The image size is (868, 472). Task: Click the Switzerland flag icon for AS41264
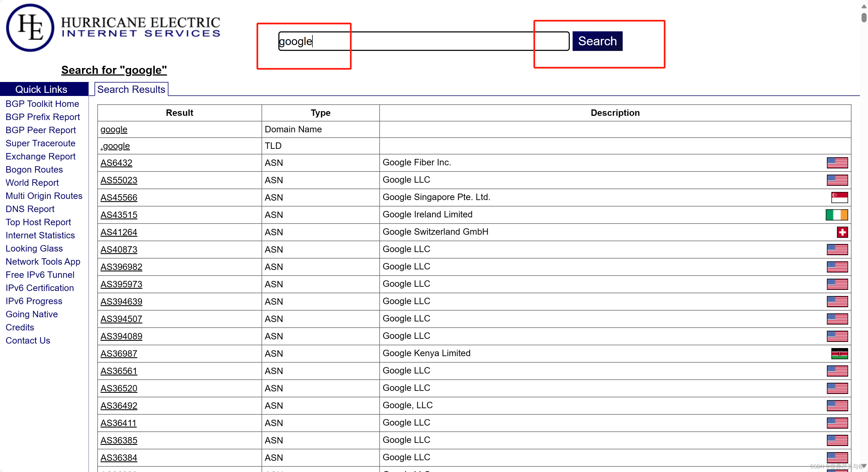pos(843,232)
